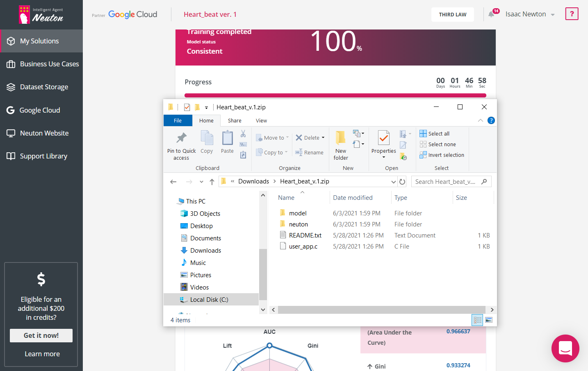Switch to the View ribbon tab
This screenshot has width=588, height=371.
pyautogui.click(x=261, y=121)
